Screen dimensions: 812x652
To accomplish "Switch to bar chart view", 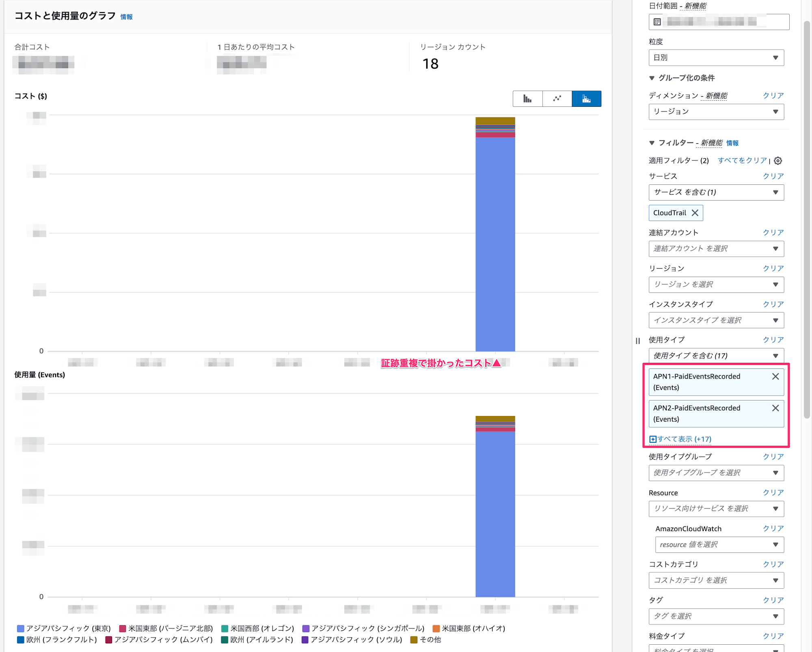I will 527,99.
